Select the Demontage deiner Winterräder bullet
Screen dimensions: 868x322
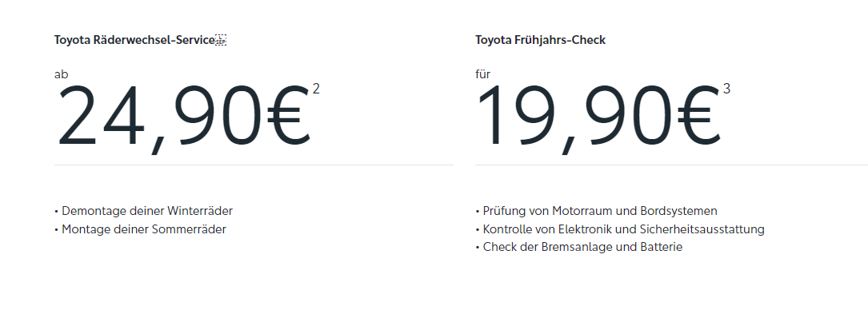(143, 211)
